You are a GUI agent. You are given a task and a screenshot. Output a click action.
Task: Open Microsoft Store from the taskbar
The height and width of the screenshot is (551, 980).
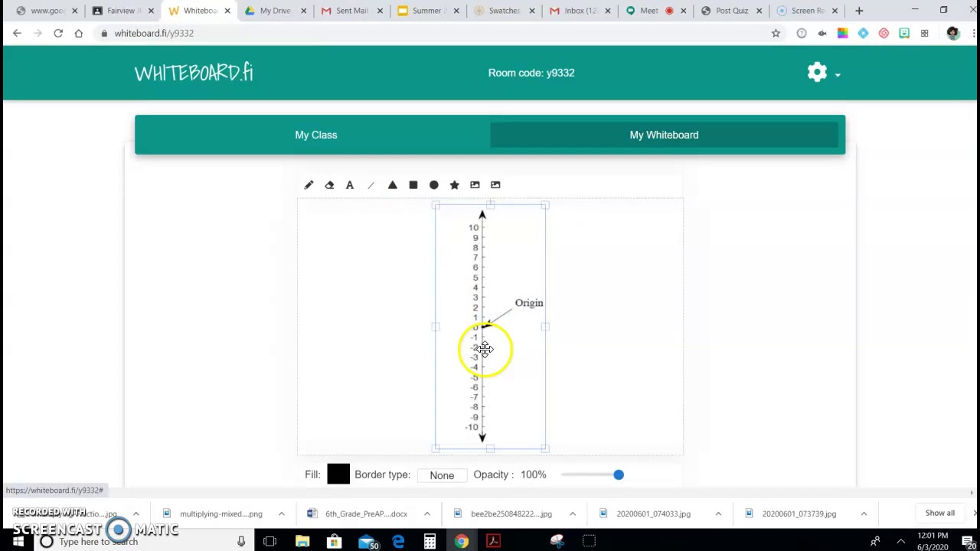[334, 542]
